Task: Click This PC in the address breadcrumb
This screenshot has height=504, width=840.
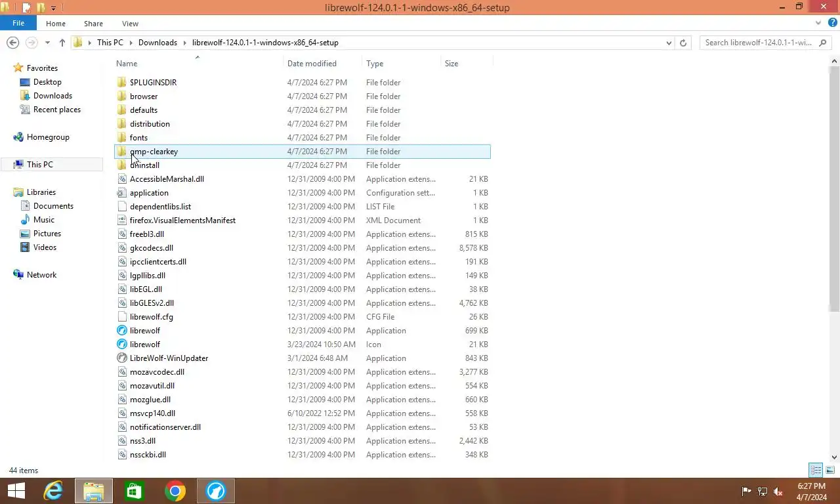Action: click(x=110, y=43)
